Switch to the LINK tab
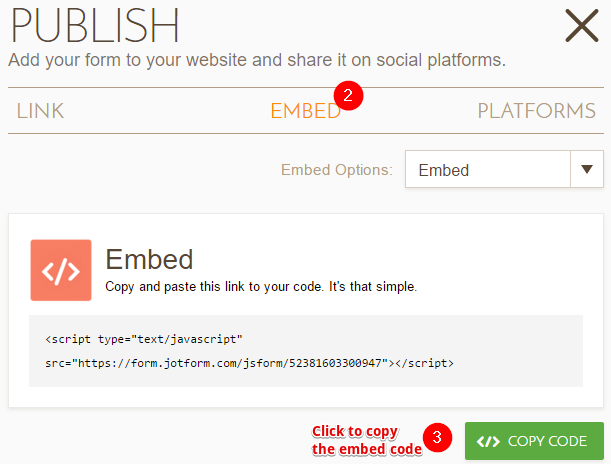Image resolution: width=611 pixels, height=464 pixels. (x=40, y=111)
